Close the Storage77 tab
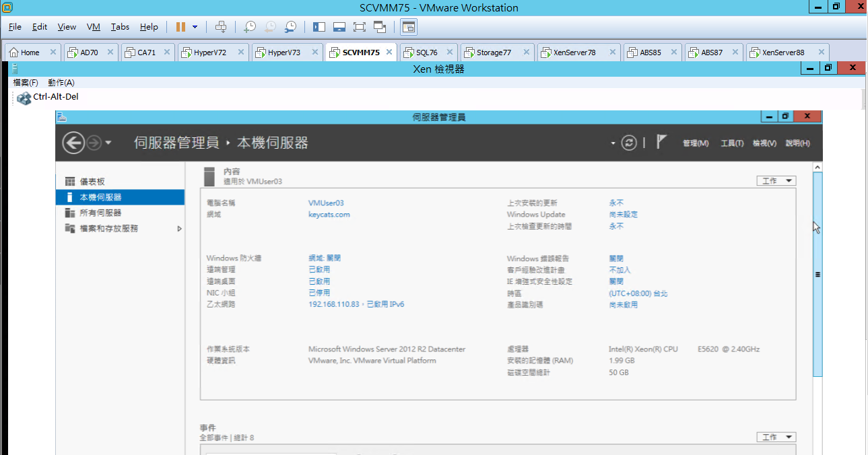Viewport: 868px width, 455px height. pos(525,52)
